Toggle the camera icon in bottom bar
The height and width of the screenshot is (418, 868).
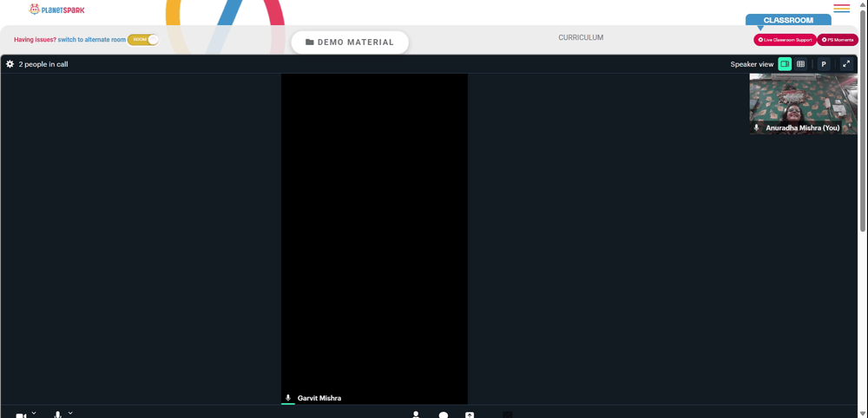coord(21,415)
